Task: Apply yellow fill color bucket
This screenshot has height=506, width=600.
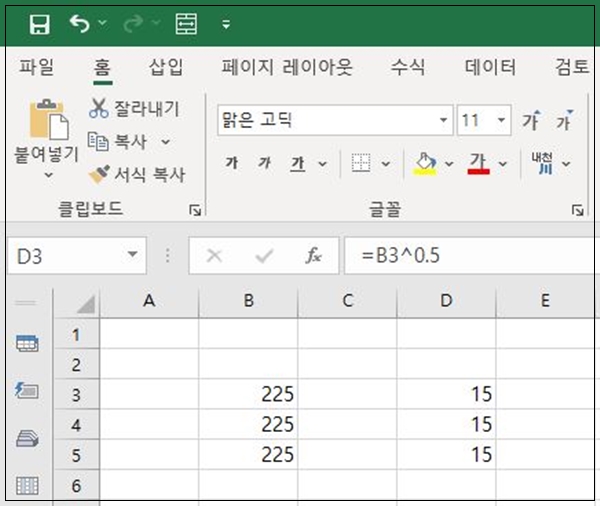Action: pos(425,164)
